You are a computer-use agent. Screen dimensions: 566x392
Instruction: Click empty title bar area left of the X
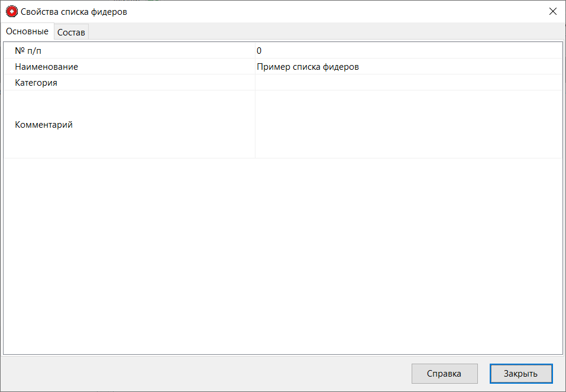pos(355,11)
